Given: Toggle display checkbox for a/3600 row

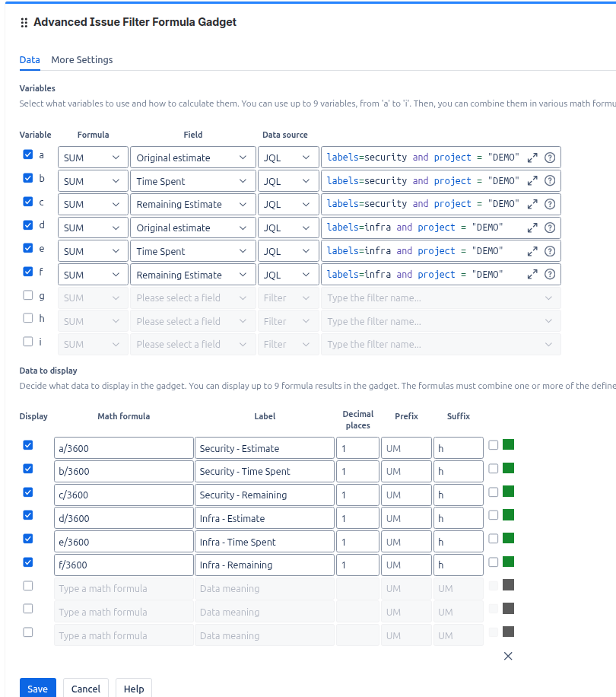Looking at the screenshot, I should pyautogui.click(x=28, y=445).
